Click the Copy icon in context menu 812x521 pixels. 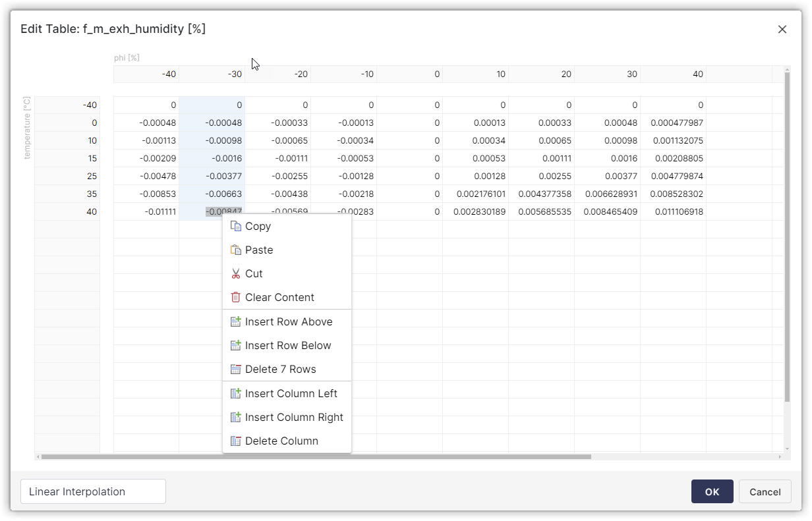(x=236, y=226)
